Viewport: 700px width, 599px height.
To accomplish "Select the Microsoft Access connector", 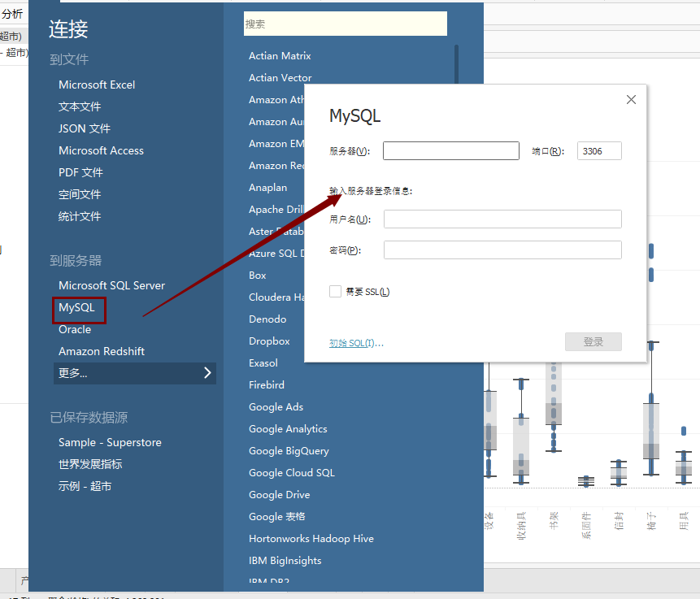I will pyautogui.click(x=101, y=150).
